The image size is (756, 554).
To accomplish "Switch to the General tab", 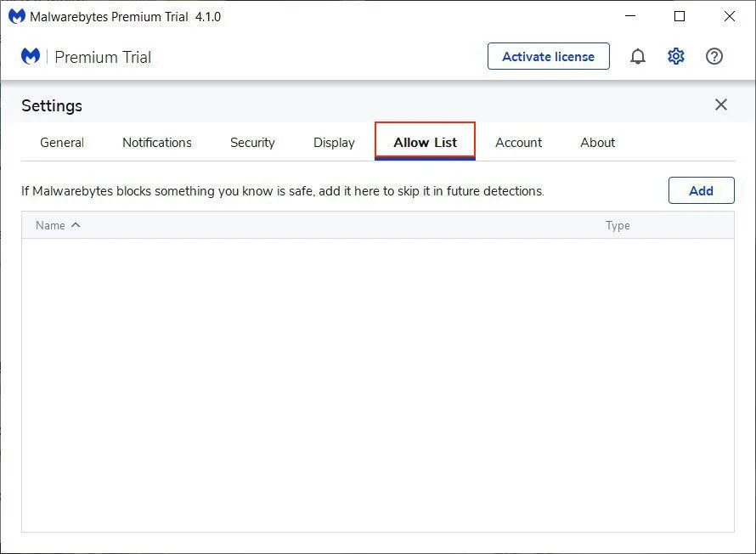I will tap(62, 143).
